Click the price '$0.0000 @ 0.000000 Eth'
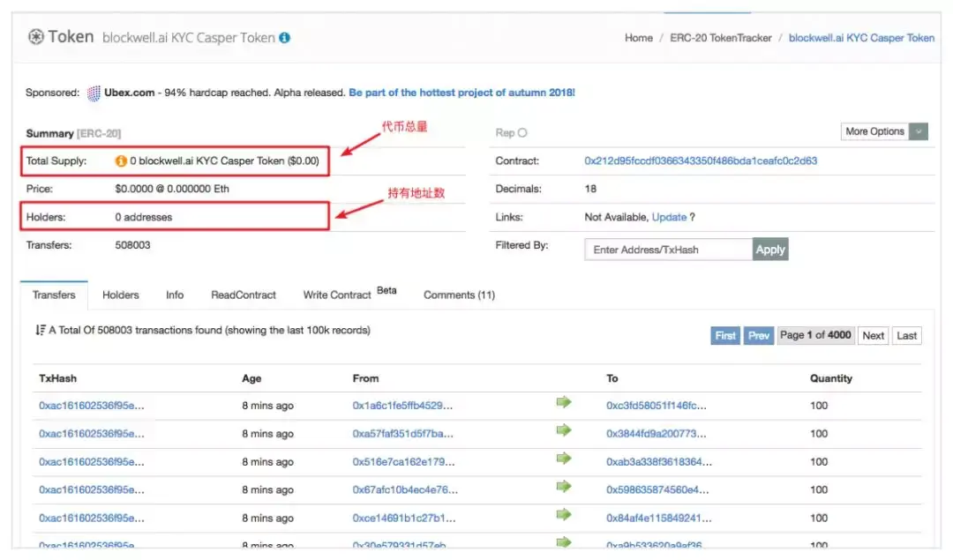 pyautogui.click(x=172, y=189)
